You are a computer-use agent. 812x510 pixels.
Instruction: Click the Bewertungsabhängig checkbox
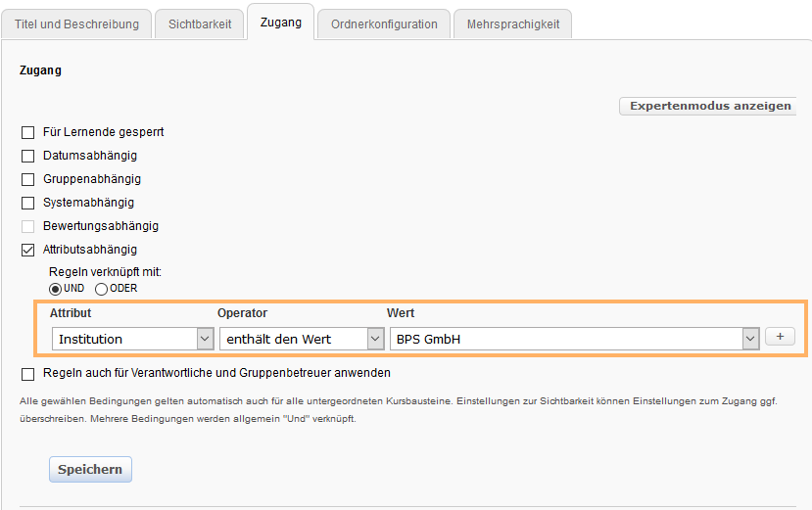click(x=27, y=226)
